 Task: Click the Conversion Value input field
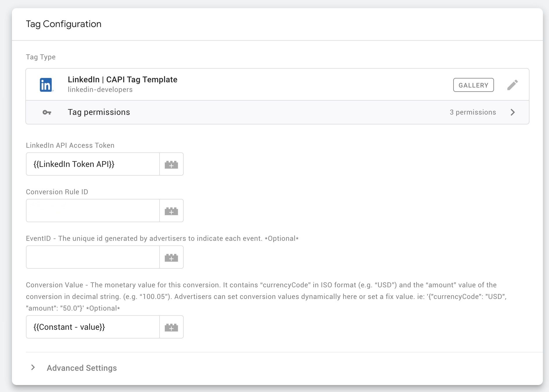pos(93,327)
